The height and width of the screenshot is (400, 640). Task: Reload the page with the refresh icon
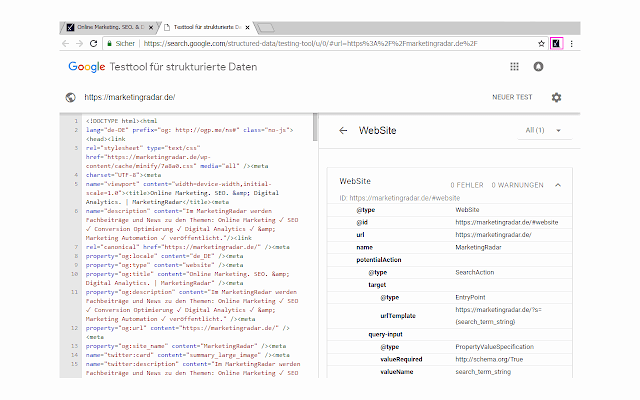click(x=93, y=44)
